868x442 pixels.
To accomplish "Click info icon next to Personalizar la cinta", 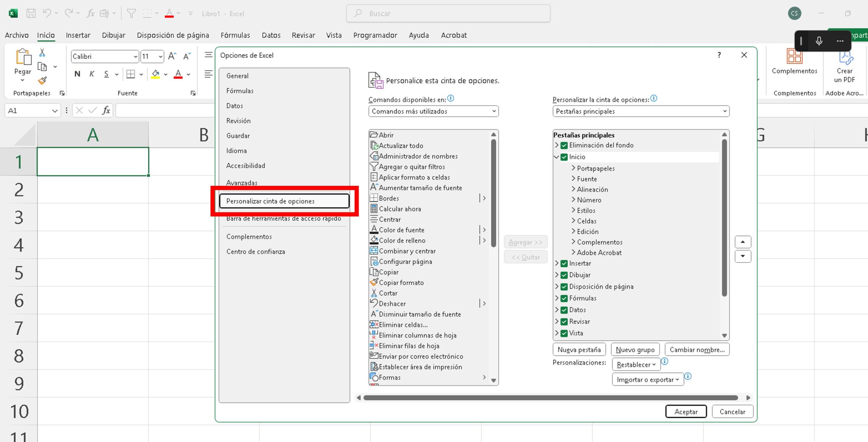I will (x=654, y=98).
